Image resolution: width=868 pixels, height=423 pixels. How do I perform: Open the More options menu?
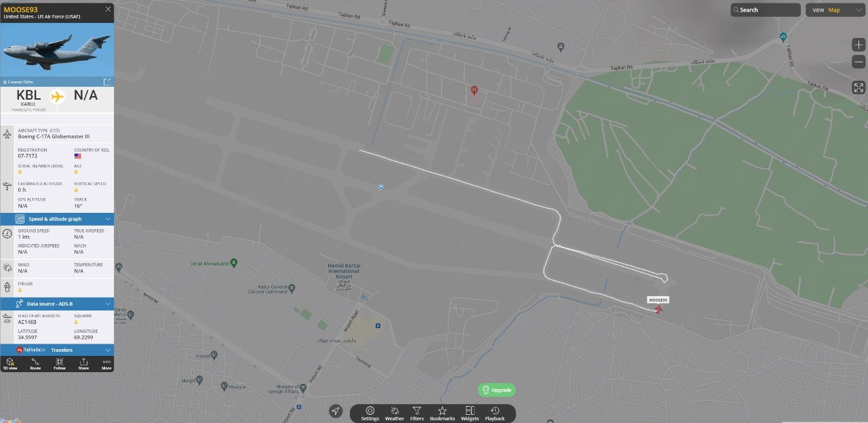click(106, 363)
